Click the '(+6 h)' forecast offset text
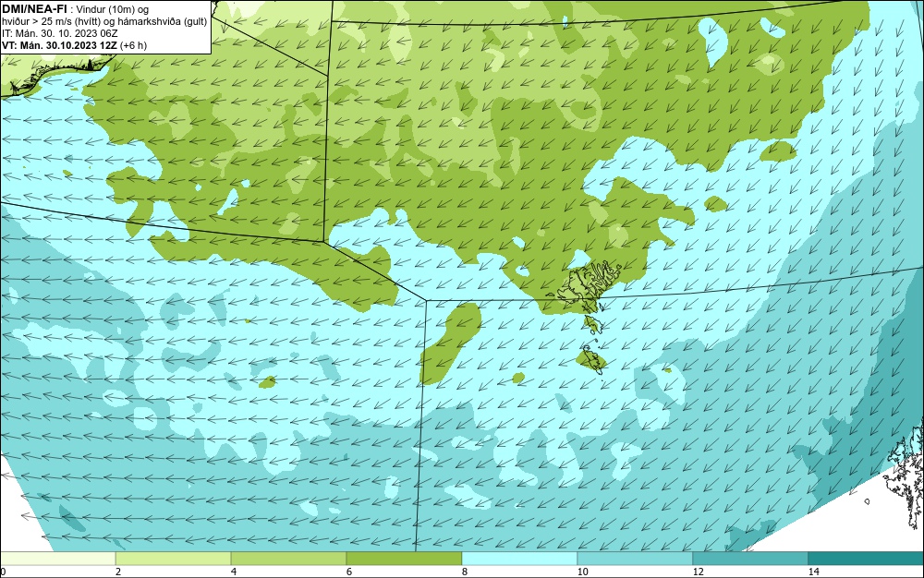The image size is (924, 578). [x=133, y=44]
